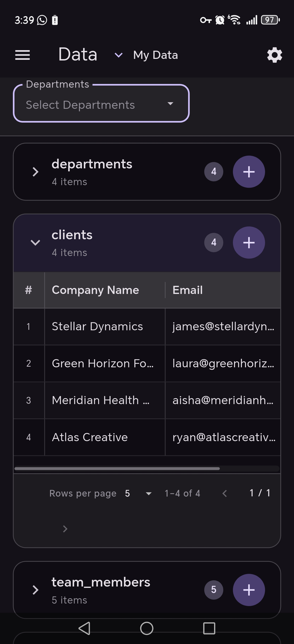Collapse the clients section chevron
The image size is (294, 644).
coord(35,242)
